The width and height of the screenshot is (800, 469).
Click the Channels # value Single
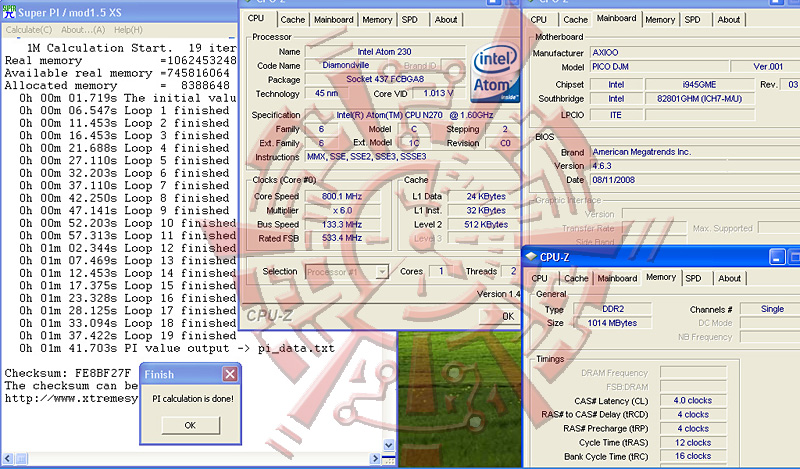[770, 309]
